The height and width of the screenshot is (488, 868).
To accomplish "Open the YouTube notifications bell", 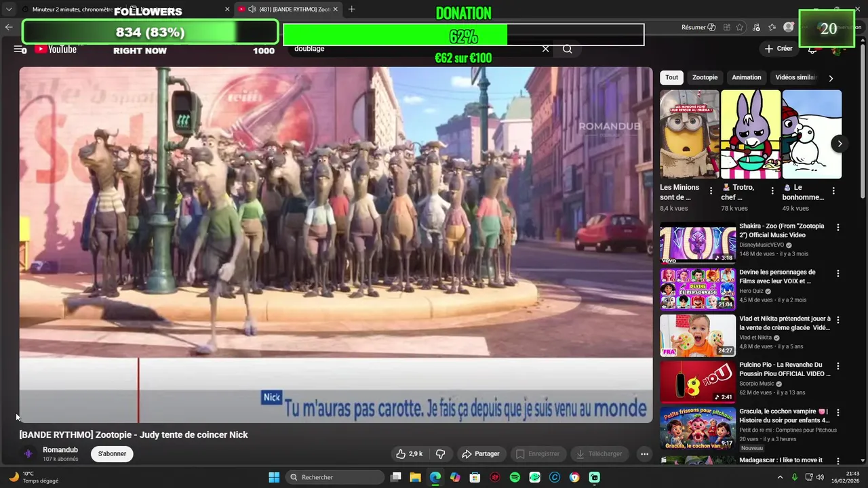I will tap(812, 49).
